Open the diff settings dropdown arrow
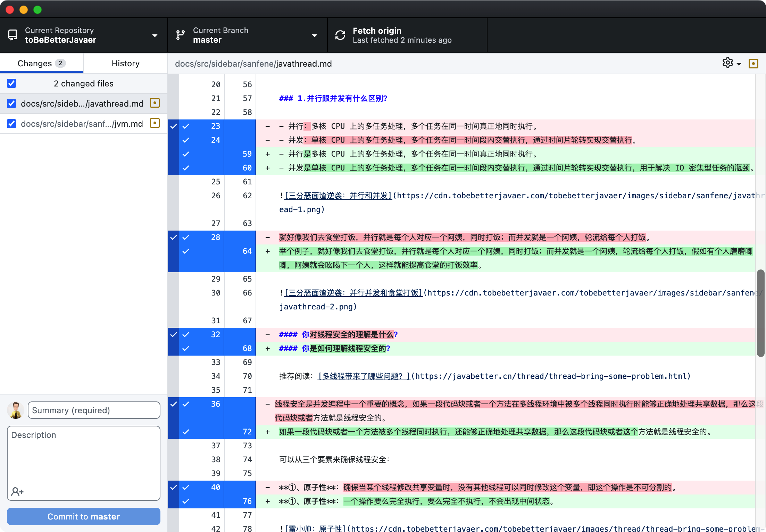 [x=738, y=63]
